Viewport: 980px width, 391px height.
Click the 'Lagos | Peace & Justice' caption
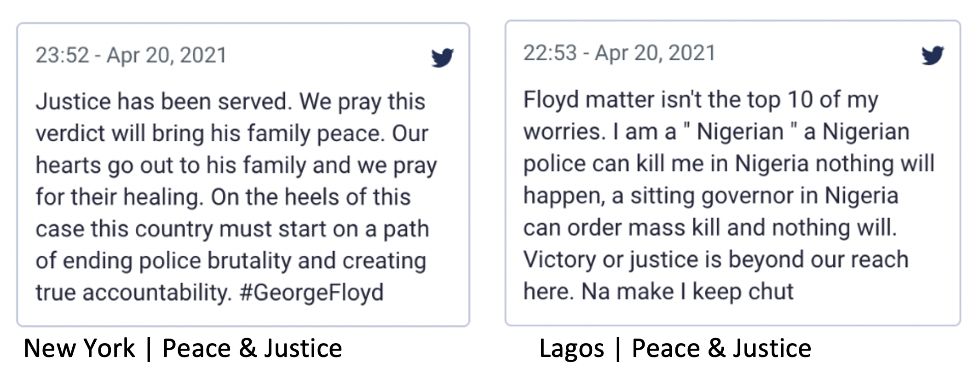click(675, 348)
